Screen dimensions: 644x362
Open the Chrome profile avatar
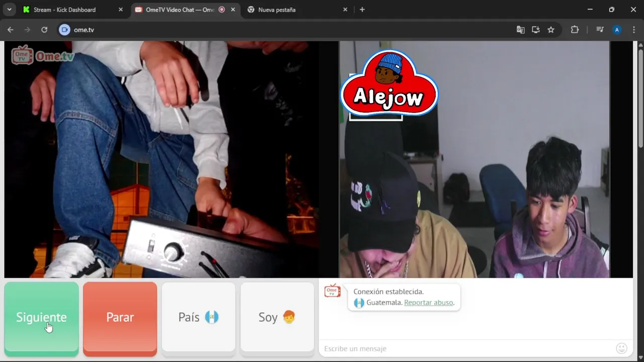click(x=617, y=30)
